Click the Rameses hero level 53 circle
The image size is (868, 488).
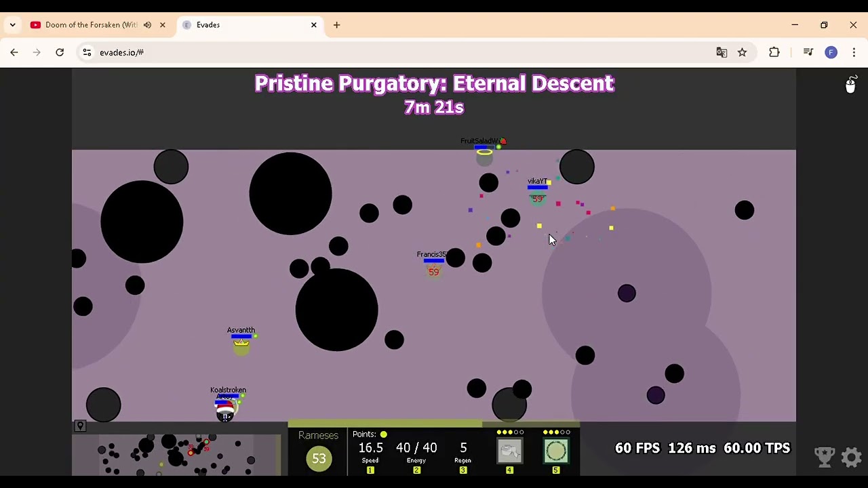[319, 458]
